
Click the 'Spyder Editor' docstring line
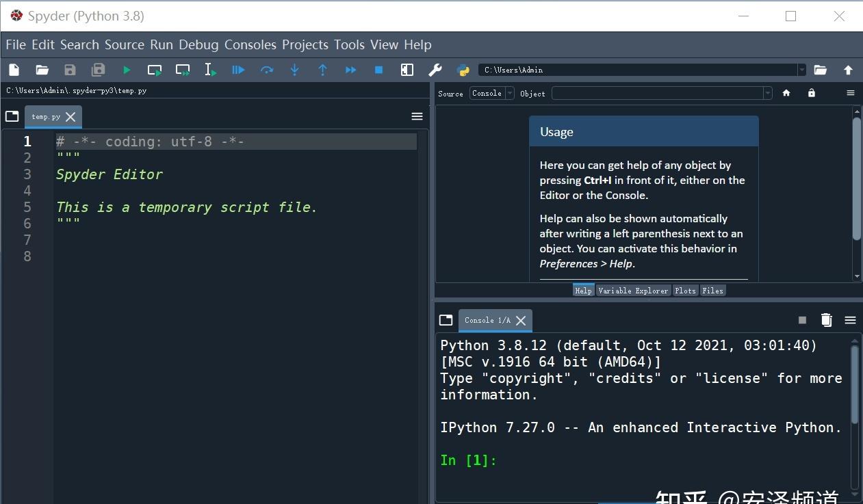(x=110, y=174)
